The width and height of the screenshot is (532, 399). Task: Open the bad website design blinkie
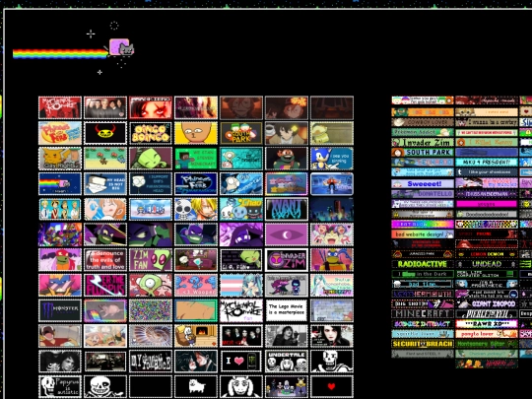tap(423, 234)
